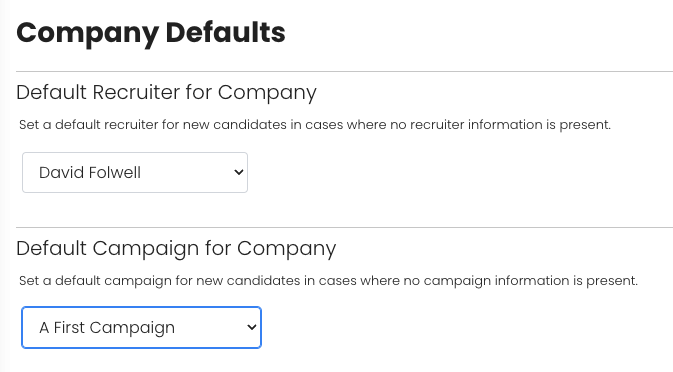Click the word Defaults in the title
The image size is (673, 372).
click(x=225, y=33)
